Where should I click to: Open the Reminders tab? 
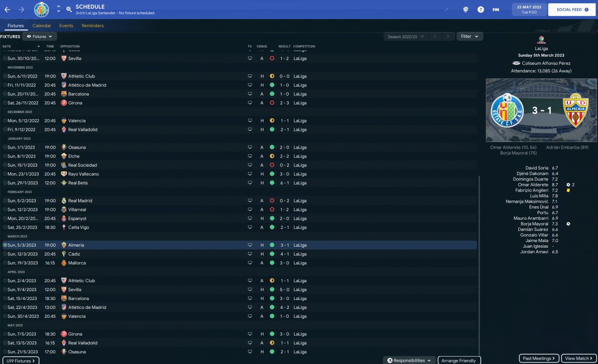[93, 26]
